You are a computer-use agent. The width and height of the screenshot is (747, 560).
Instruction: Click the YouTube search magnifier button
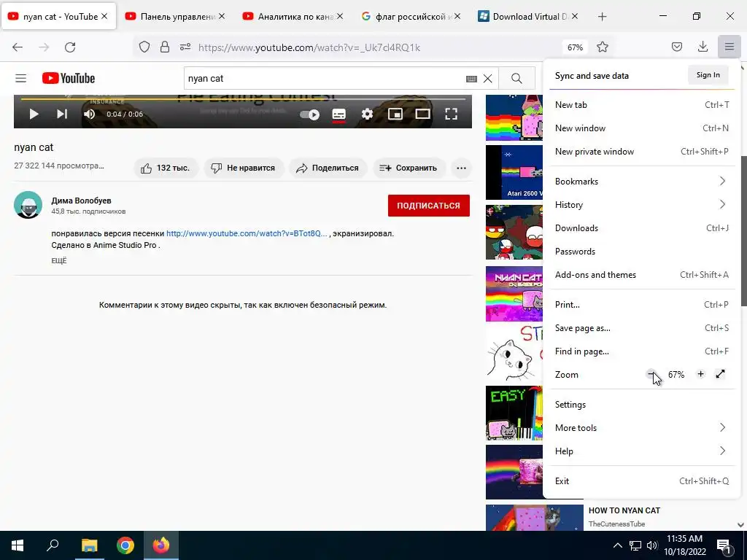517,79
